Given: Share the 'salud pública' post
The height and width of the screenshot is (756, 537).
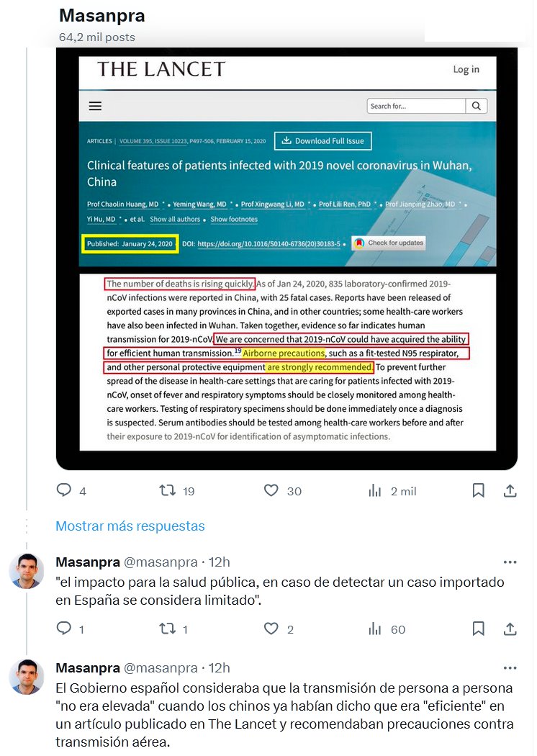Looking at the screenshot, I should click(x=510, y=629).
